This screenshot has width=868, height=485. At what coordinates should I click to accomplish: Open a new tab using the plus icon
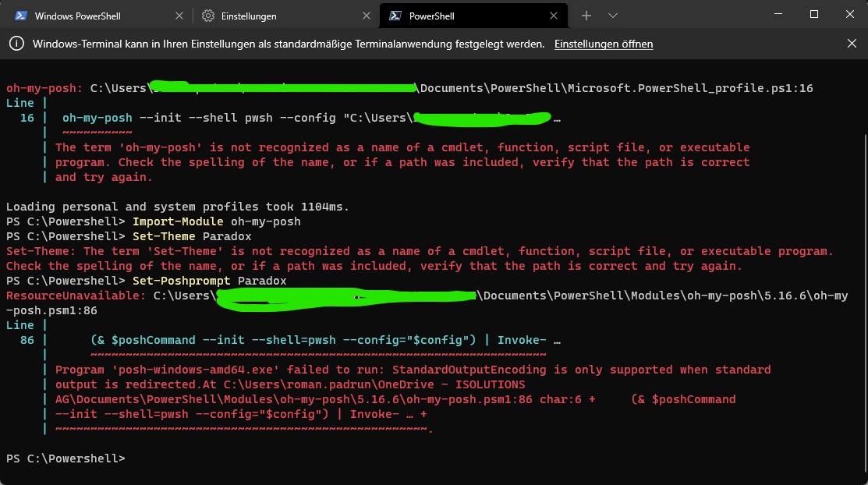pos(585,15)
